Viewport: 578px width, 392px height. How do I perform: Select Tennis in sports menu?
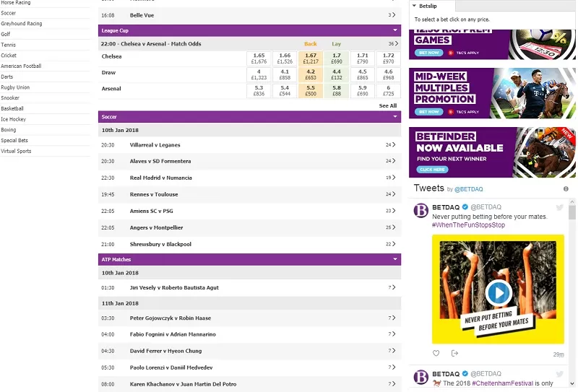(9, 45)
